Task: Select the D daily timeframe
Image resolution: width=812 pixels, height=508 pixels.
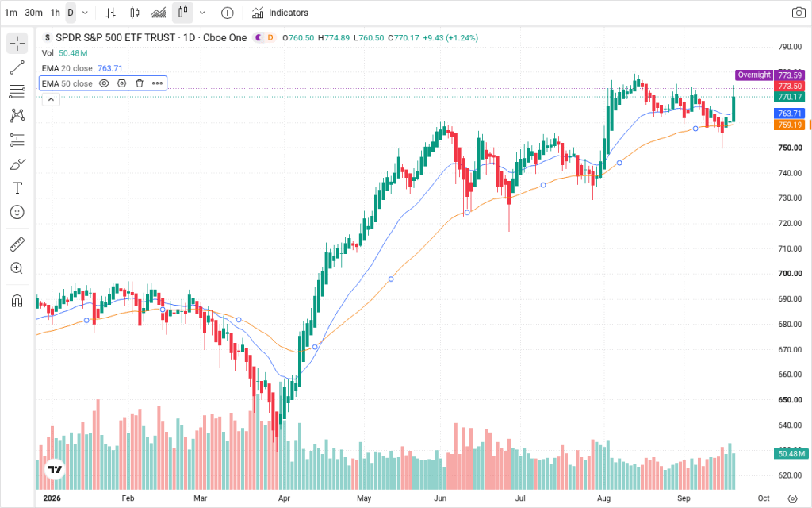Action: click(x=71, y=13)
